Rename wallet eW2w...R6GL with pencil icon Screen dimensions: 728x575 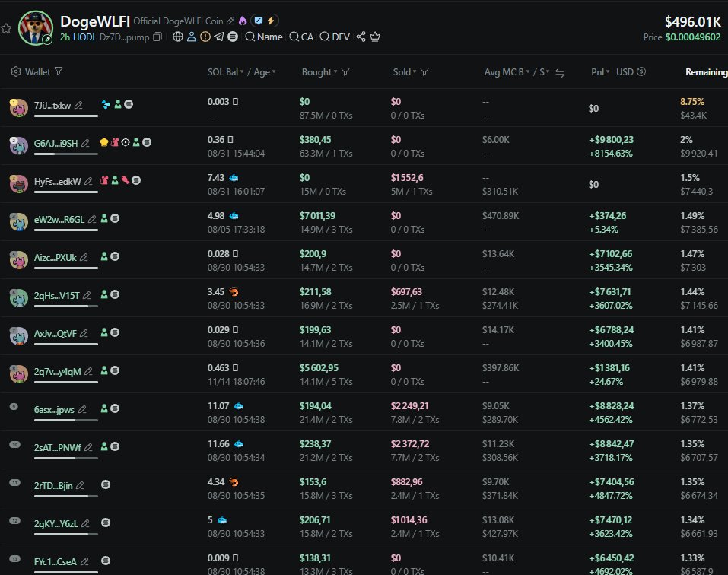(x=92, y=219)
